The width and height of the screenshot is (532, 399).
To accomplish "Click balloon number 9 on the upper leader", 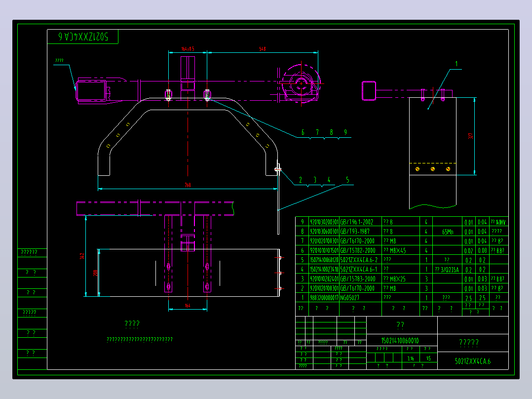I will tap(345, 132).
